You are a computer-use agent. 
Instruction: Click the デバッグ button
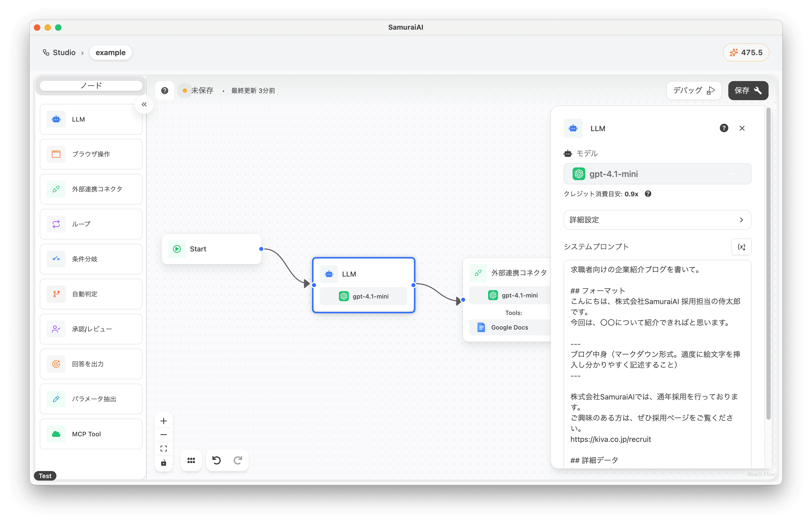tap(694, 91)
